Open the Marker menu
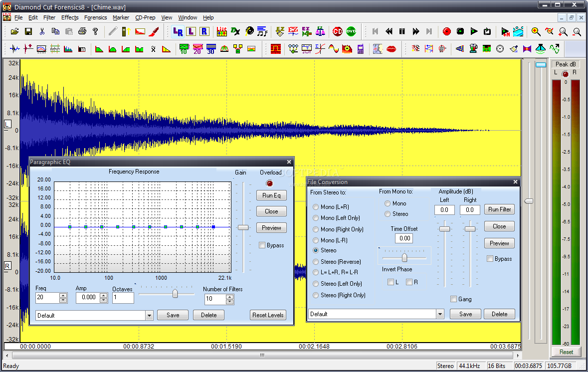This screenshot has height=372, width=588. [x=121, y=17]
